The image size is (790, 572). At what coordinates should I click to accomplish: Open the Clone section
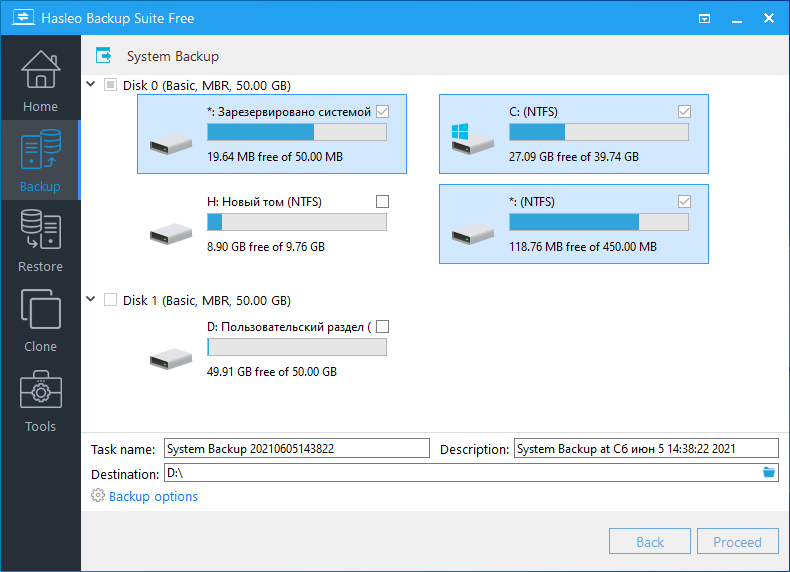(x=40, y=321)
